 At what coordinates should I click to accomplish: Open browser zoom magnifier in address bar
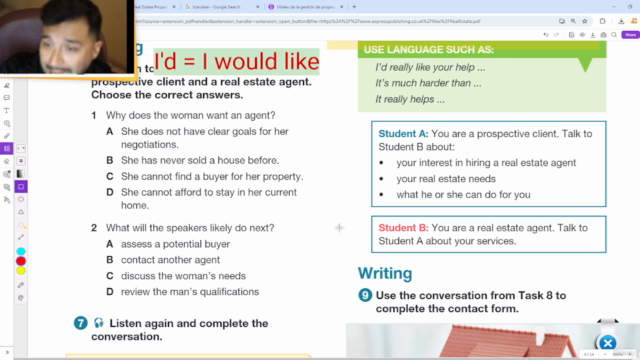coord(573,21)
